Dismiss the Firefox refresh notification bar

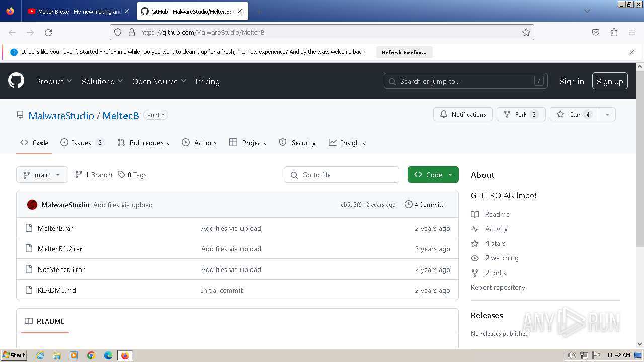point(632,52)
